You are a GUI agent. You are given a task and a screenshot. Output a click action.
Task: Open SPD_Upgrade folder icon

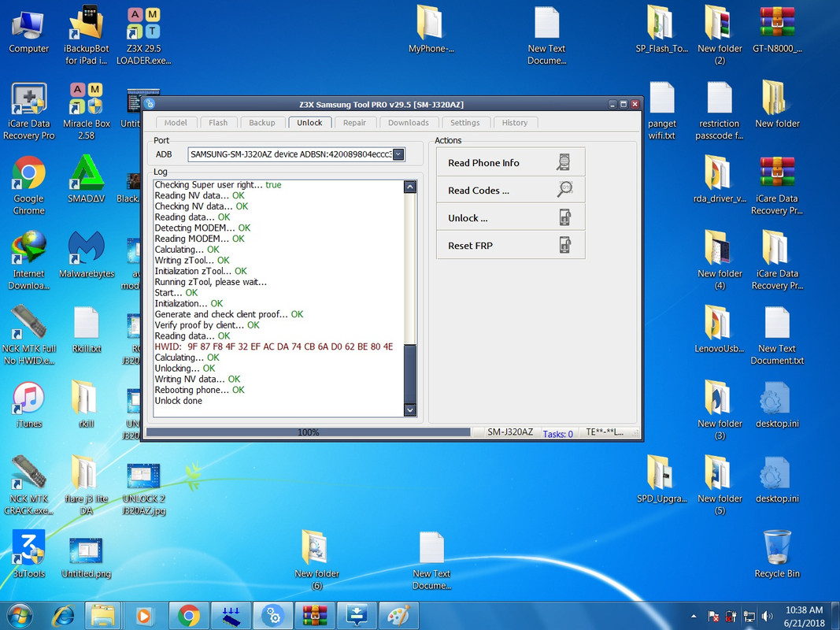click(x=661, y=480)
